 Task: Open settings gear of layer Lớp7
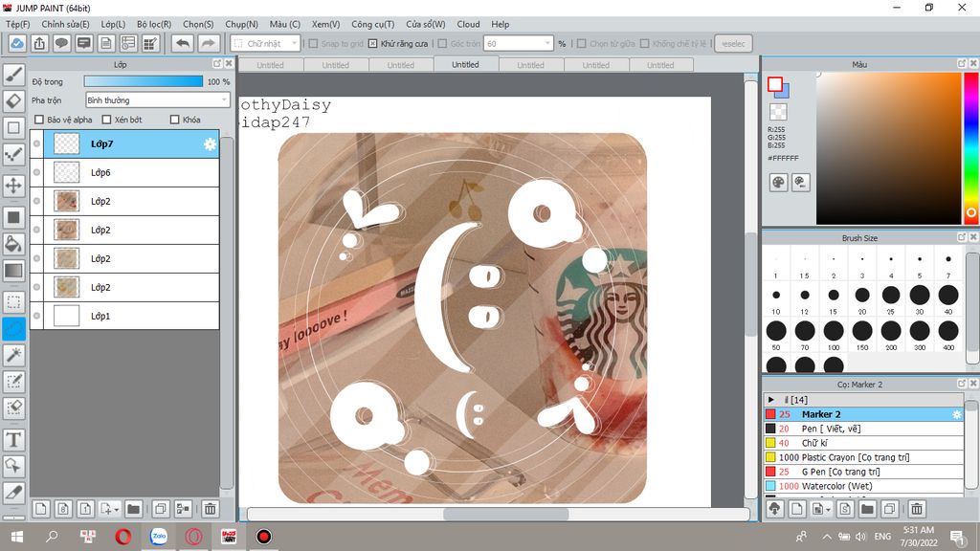click(210, 144)
